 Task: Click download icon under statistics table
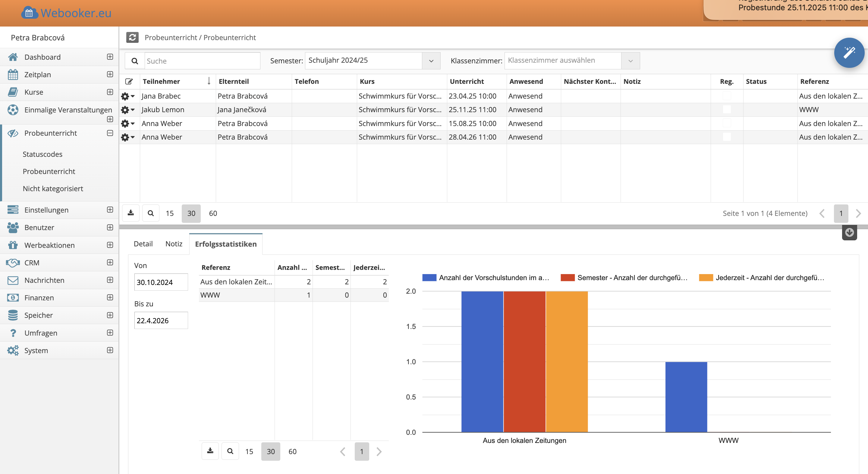[210, 451]
